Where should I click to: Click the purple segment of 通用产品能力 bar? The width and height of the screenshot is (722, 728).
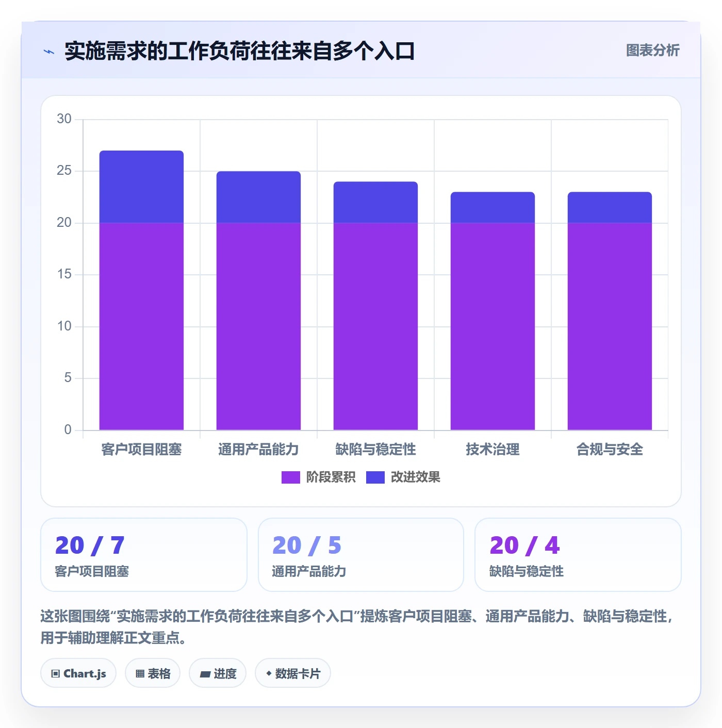(258, 326)
